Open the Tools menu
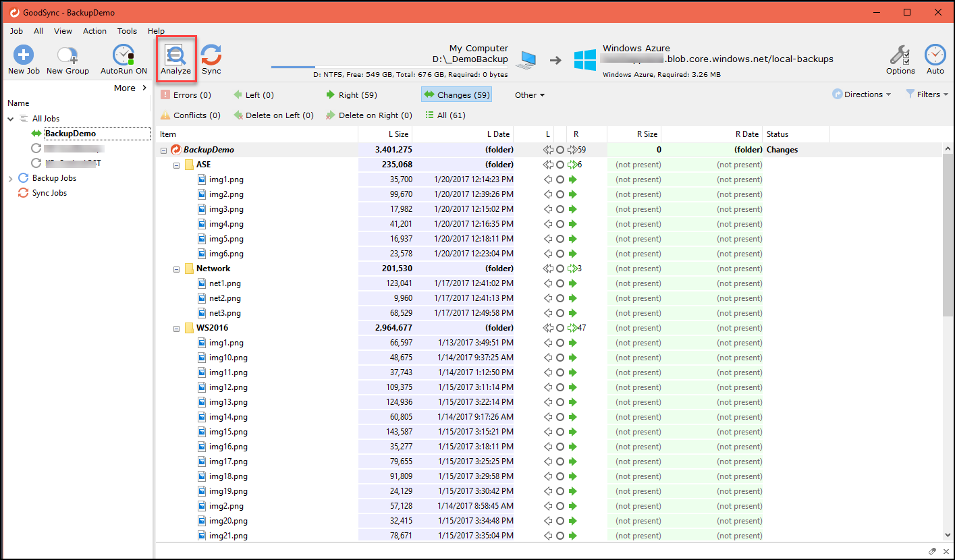The height and width of the screenshot is (560, 955). pyautogui.click(x=127, y=31)
